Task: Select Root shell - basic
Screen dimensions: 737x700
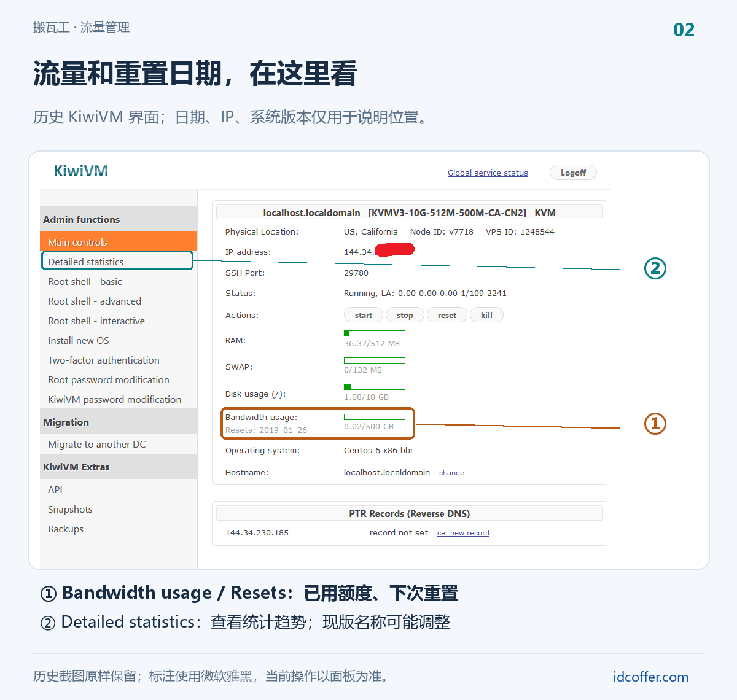Action: point(85,281)
